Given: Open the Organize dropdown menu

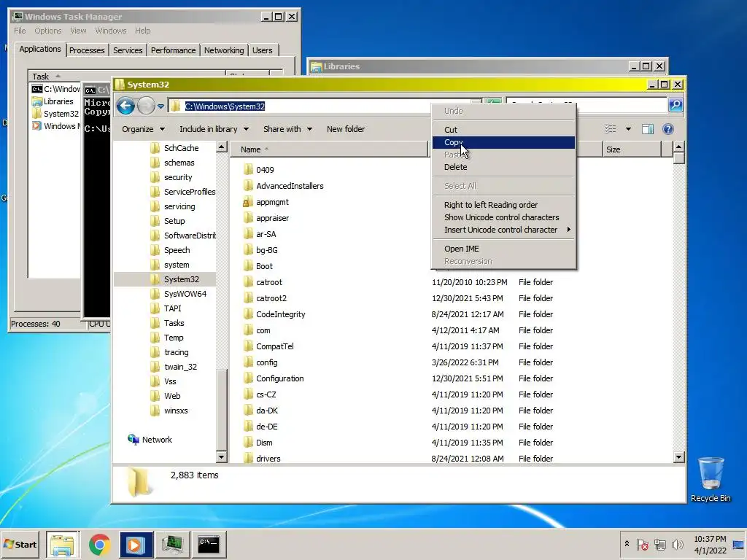Looking at the screenshot, I should [x=143, y=129].
